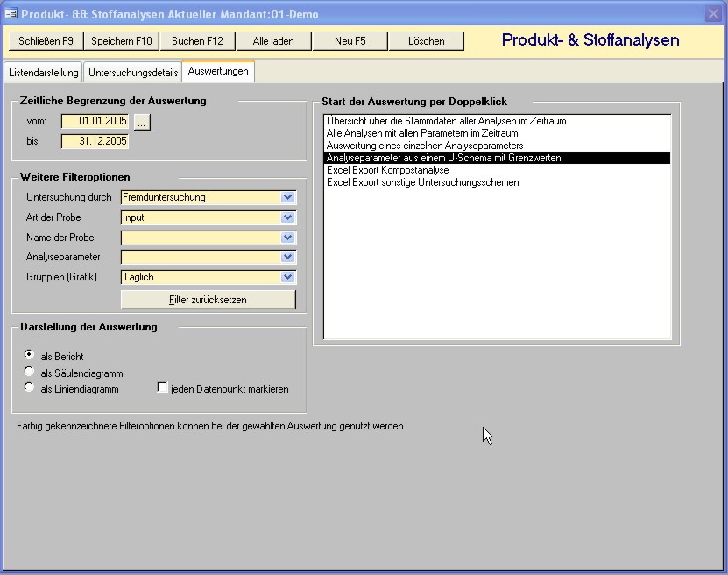Click the form icon in the title bar

coord(11,13)
